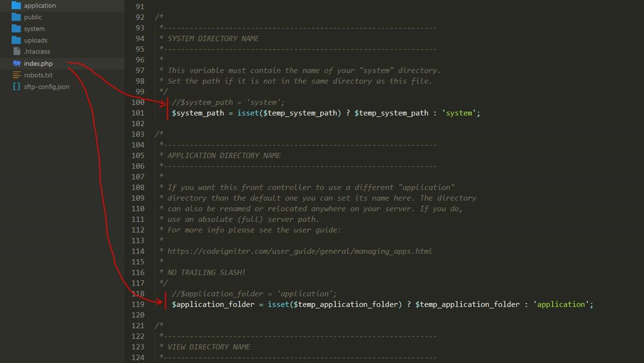This screenshot has height=363, width=644.
Task: Click the commented //$system_path line
Action: pyautogui.click(x=228, y=102)
